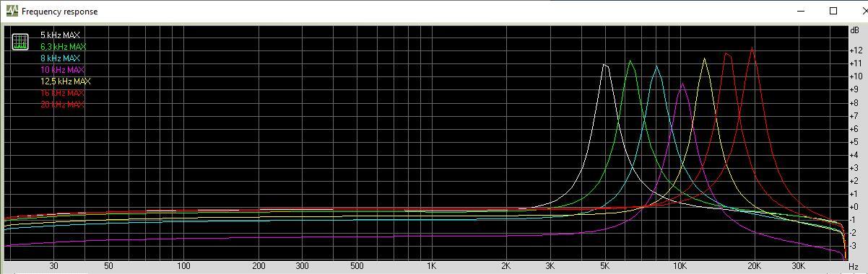Click the 1K frequency axis label
This screenshot has height=274, width=868.
click(x=431, y=266)
